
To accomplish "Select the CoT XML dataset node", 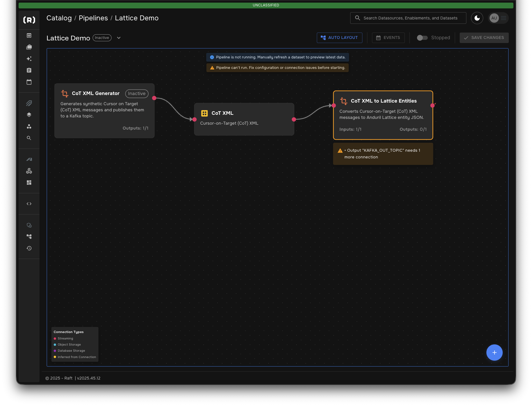I will (244, 119).
